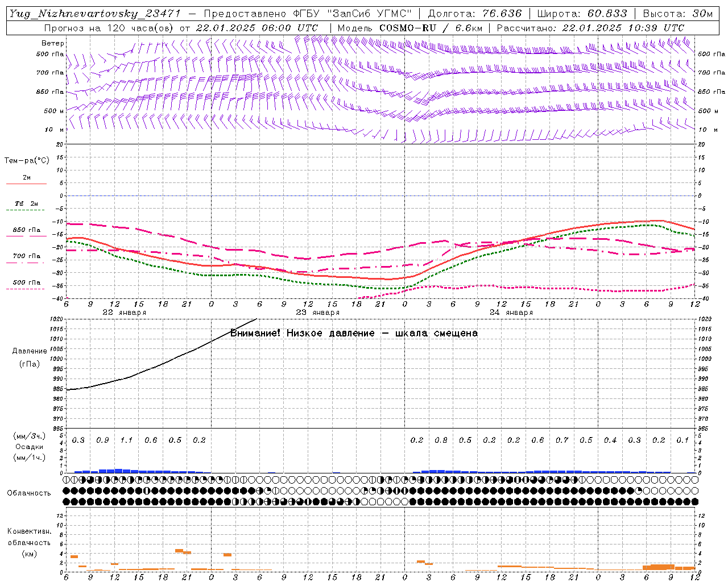The image size is (728, 582).
Task: Click the 985 label on left pressure axis
Action: pyautogui.click(x=59, y=389)
